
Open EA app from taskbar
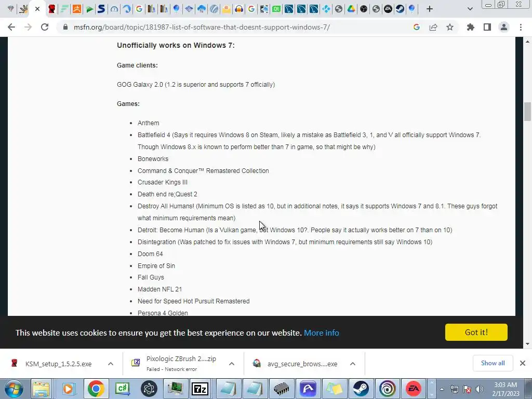tap(414, 389)
